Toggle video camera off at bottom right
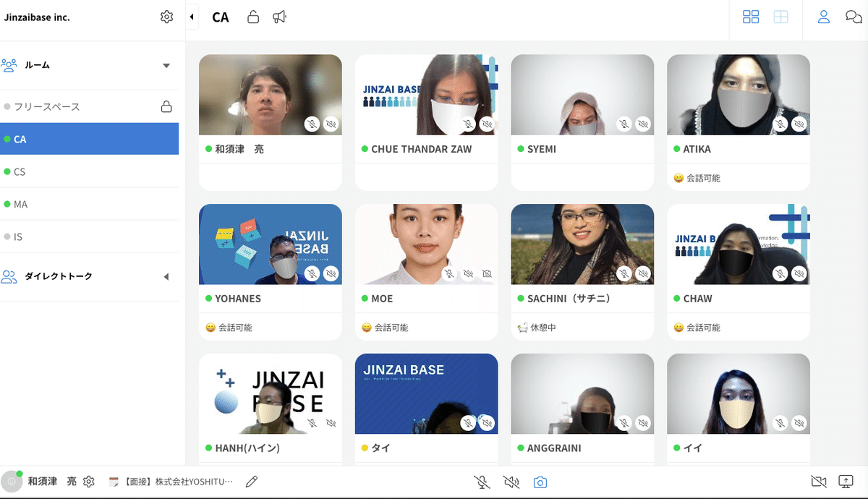The height and width of the screenshot is (499, 868). point(818,482)
